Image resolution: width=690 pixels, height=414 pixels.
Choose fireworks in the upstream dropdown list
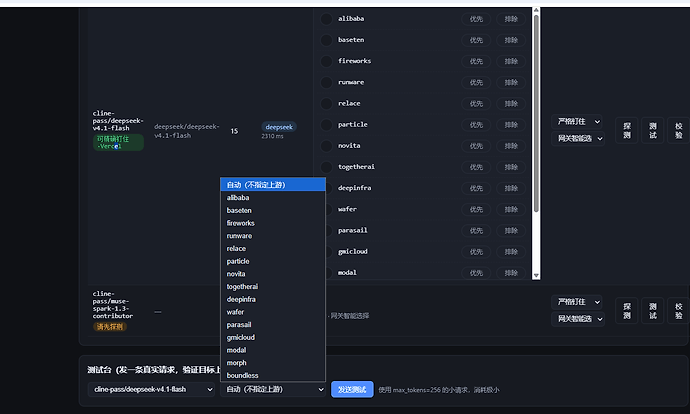coord(273,223)
